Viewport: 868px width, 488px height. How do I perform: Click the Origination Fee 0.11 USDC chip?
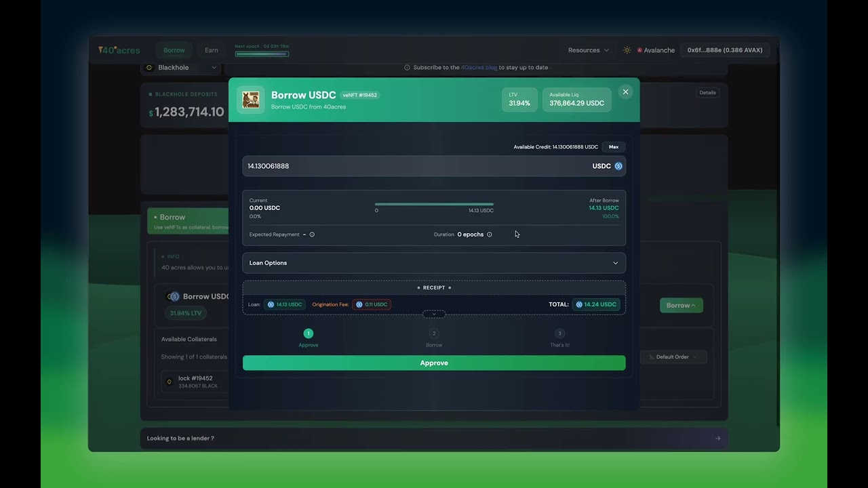[x=372, y=304]
